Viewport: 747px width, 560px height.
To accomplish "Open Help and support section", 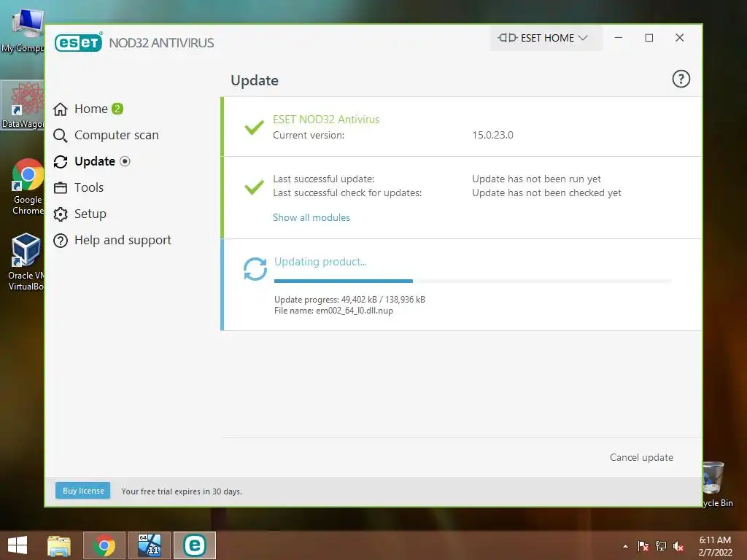I will tap(112, 240).
